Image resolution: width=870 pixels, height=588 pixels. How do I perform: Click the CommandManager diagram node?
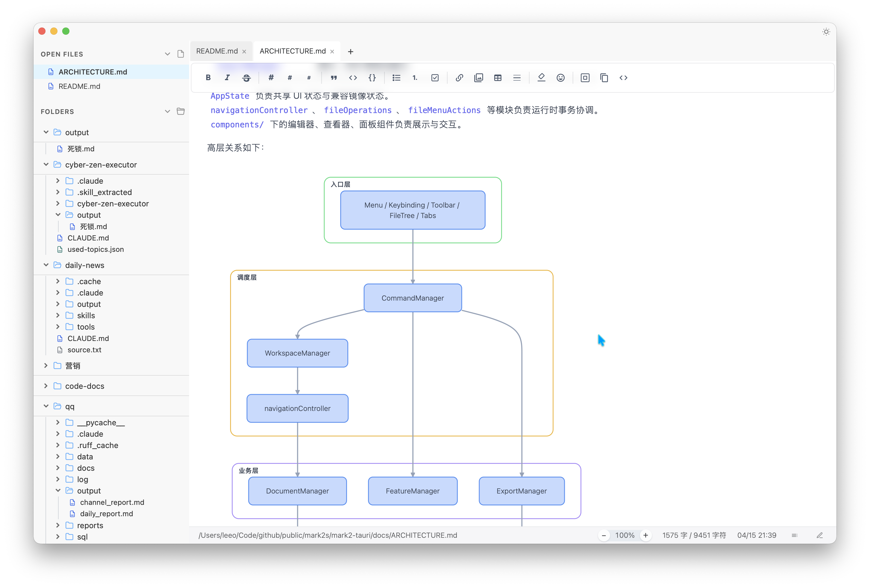[413, 298]
